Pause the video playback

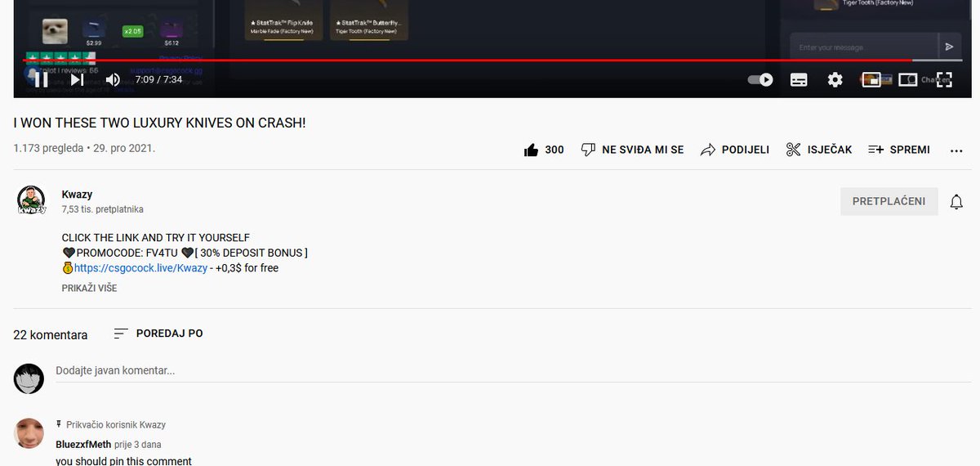[41, 79]
